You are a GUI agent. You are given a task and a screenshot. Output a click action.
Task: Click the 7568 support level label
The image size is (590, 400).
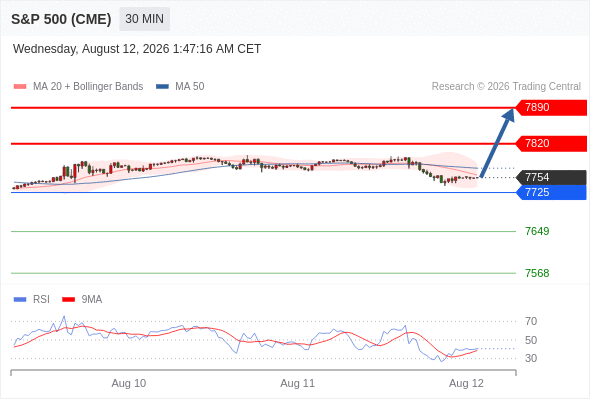[x=537, y=273]
